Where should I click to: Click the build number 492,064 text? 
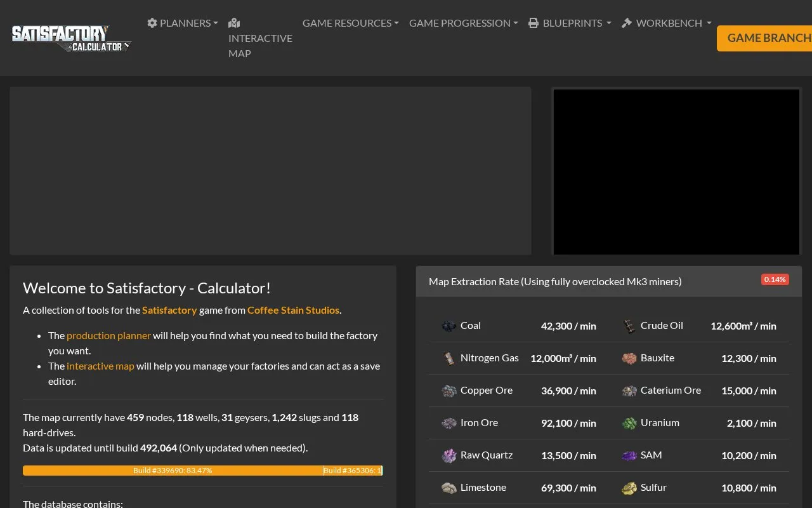point(159,448)
